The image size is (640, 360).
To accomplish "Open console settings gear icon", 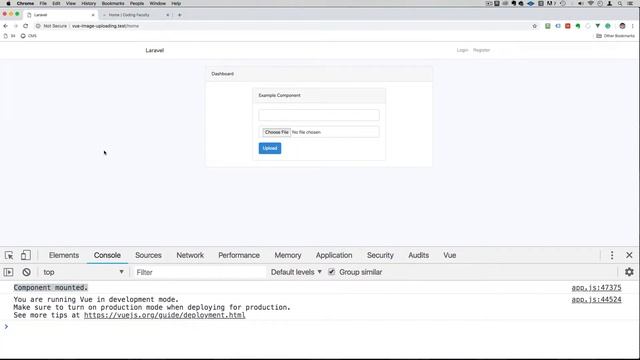I will (629, 272).
